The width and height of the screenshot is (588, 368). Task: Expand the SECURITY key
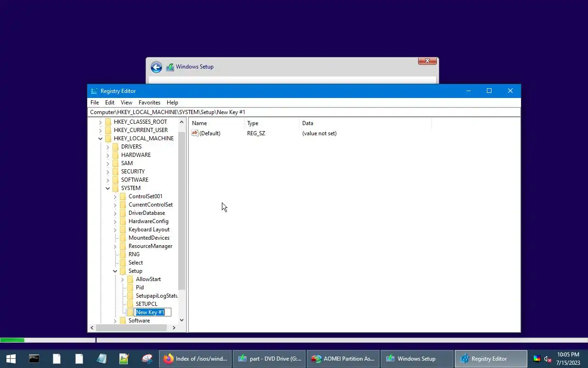(108, 172)
